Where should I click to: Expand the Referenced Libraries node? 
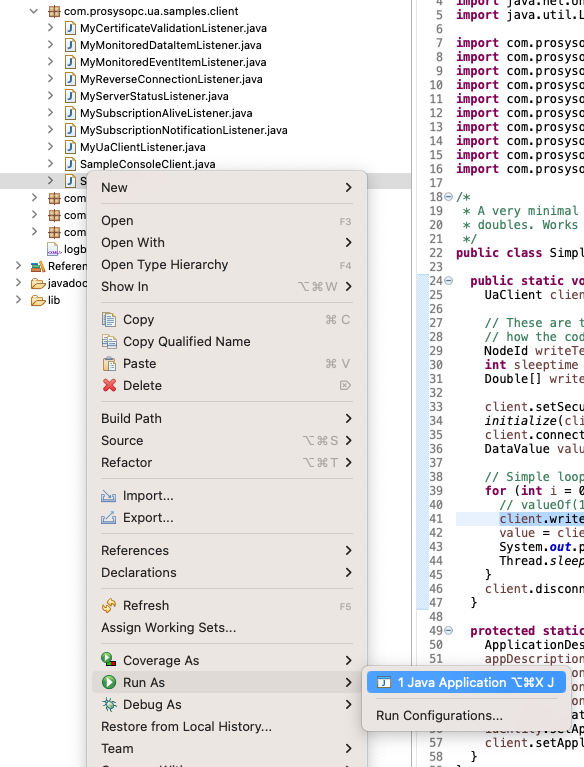tap(18, 266)
